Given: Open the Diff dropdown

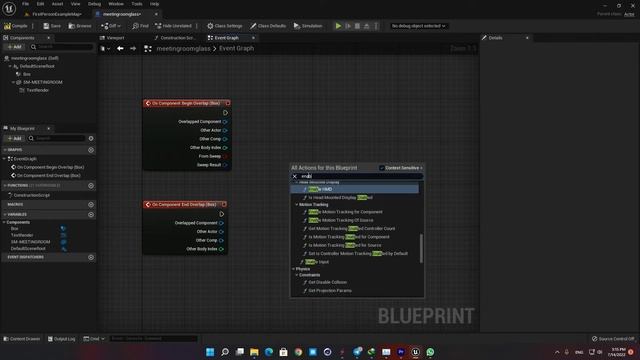Looking at the screenshot, I should point(111,26).
